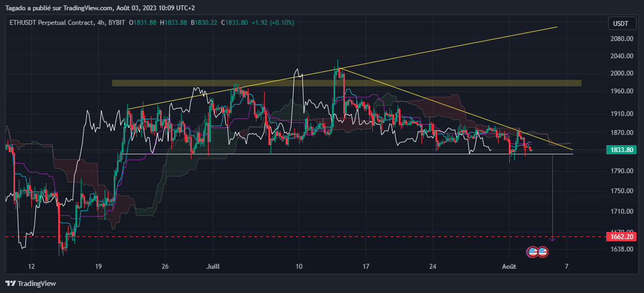
Task: Click the 1750.00 price axis label
Action: [x=621, y=191]
